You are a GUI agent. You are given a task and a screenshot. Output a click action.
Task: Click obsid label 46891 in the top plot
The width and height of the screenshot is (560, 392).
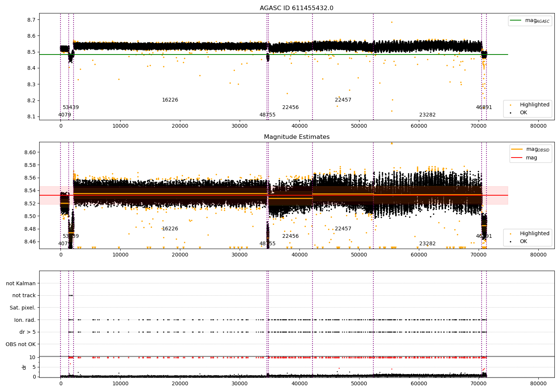[x=484, y=108]
